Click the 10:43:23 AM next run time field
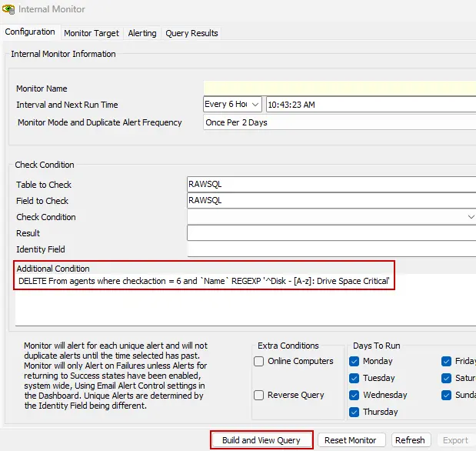476x451 pixels. [x=371, y=105]
